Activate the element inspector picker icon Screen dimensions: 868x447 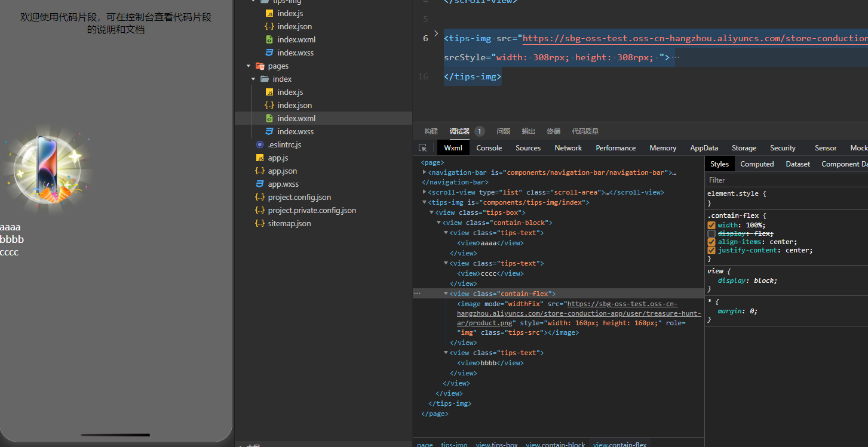[423, 148]
